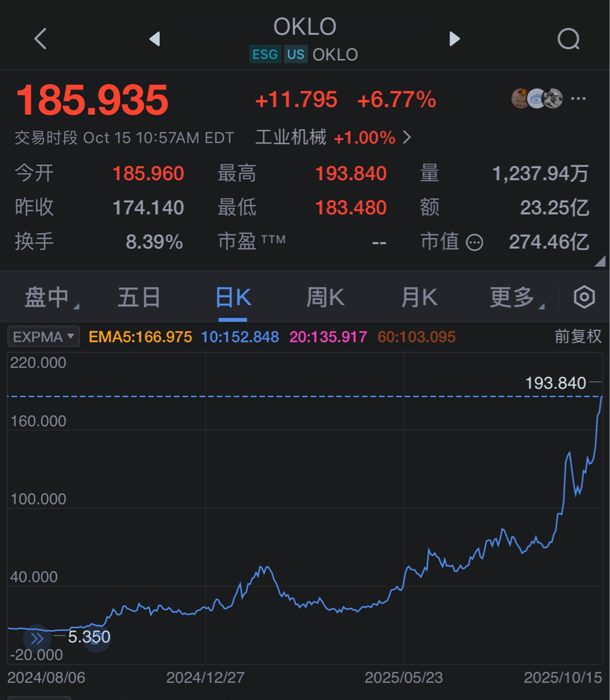Open the three-dot more menu

(x=579, y=98)
